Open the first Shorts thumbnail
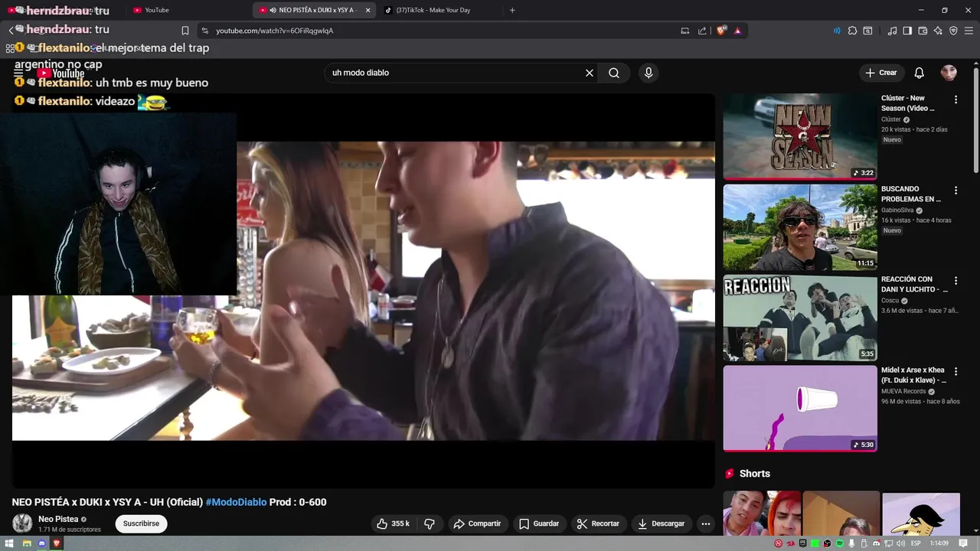980x551 pixels. [x=762, y=513]
